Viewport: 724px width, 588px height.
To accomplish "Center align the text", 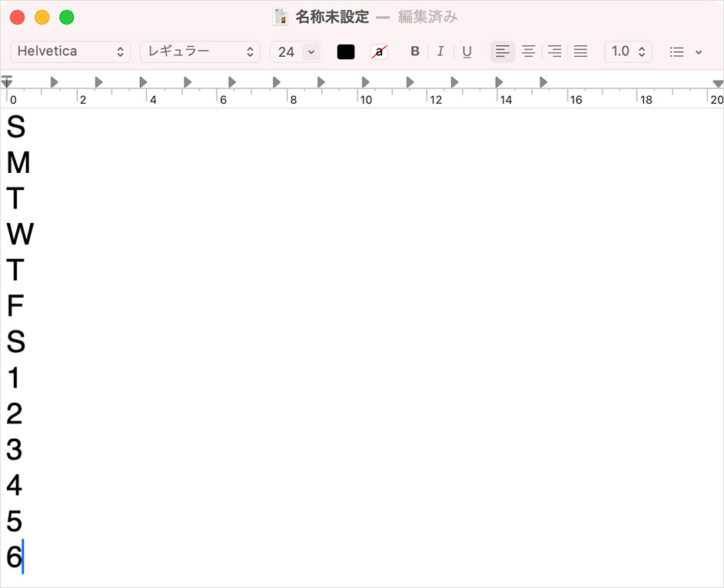I will click(x=529, y=51).
